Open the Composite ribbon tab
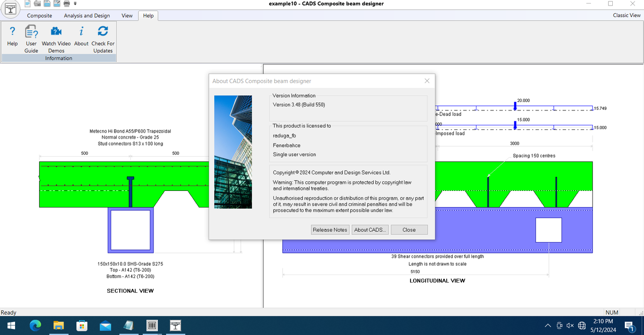 39,16
